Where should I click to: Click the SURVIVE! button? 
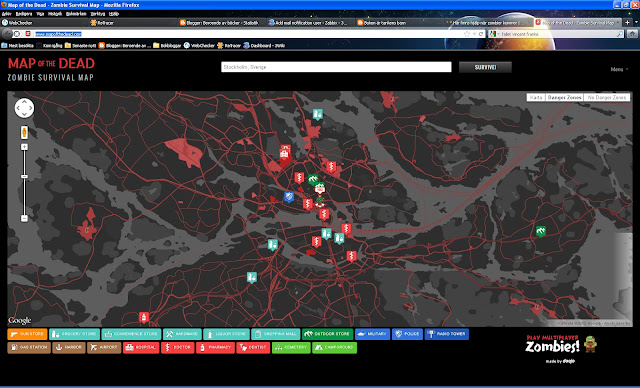tap(485, 67)
